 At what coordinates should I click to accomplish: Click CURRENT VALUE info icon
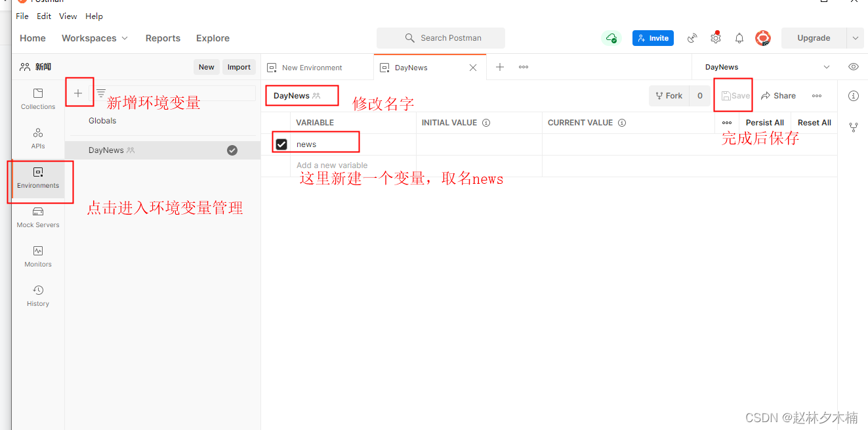[x=622, y=123]
